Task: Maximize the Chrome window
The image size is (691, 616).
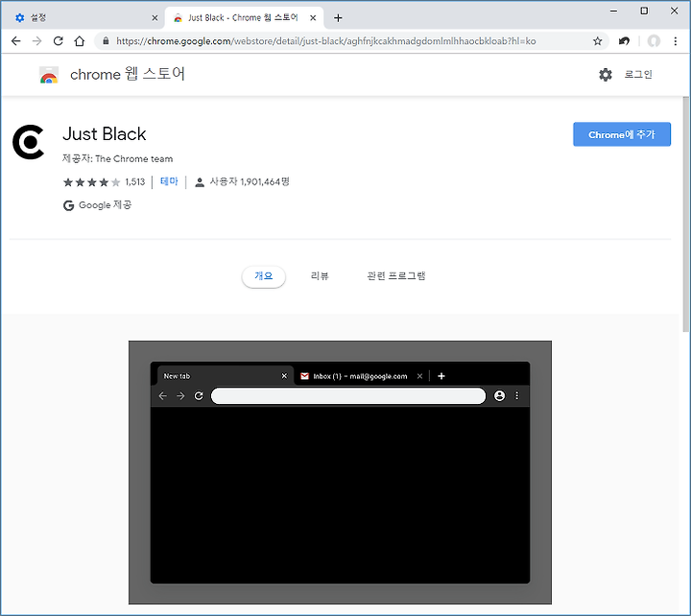Action: (x=644, y=11)
